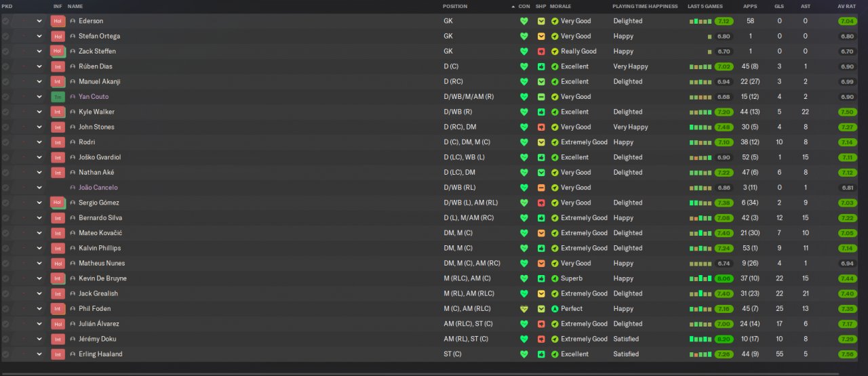
Task: Click Jérémy Doku's 8.20 last-game rating badge
Action: (x=724, y=339)
